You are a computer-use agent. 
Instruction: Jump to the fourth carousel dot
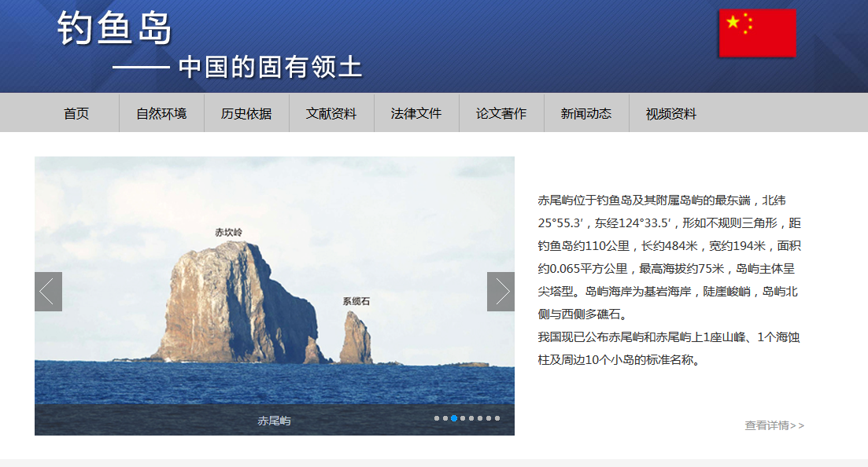pos(463,418)
